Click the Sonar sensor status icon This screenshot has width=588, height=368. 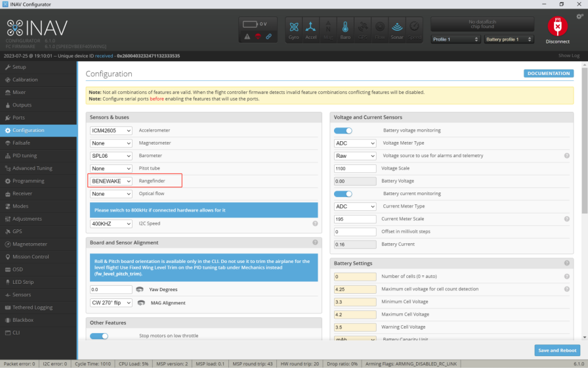(x=397, y=30)
